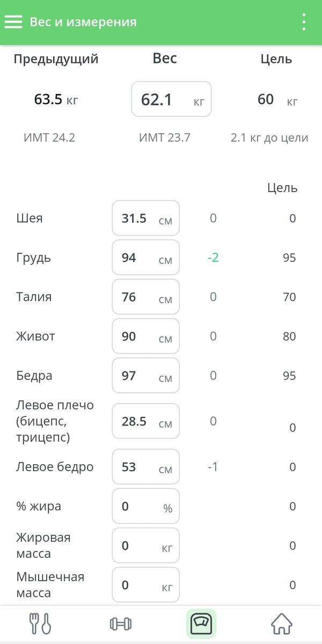This screenshot has height=644, width=322.
Task: Edit the Шея measurement field
Action: coord(145,218)
